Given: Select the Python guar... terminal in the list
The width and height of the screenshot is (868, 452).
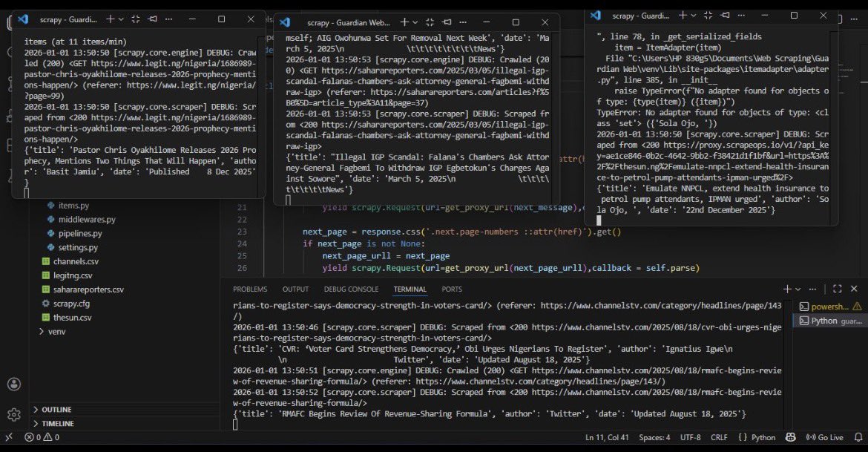Looking at the screenshot, I should click(830, 321).
